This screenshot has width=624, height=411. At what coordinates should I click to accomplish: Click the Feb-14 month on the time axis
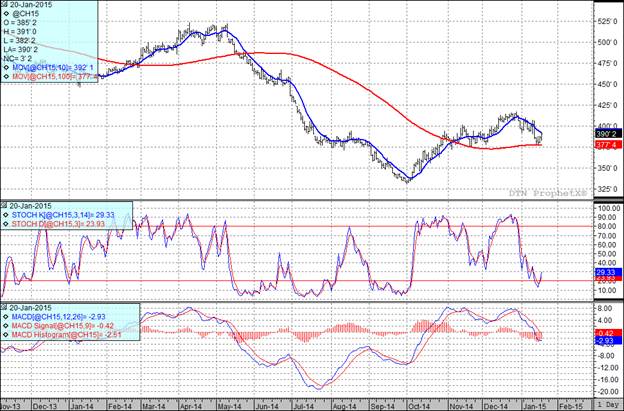click(119, 407)
